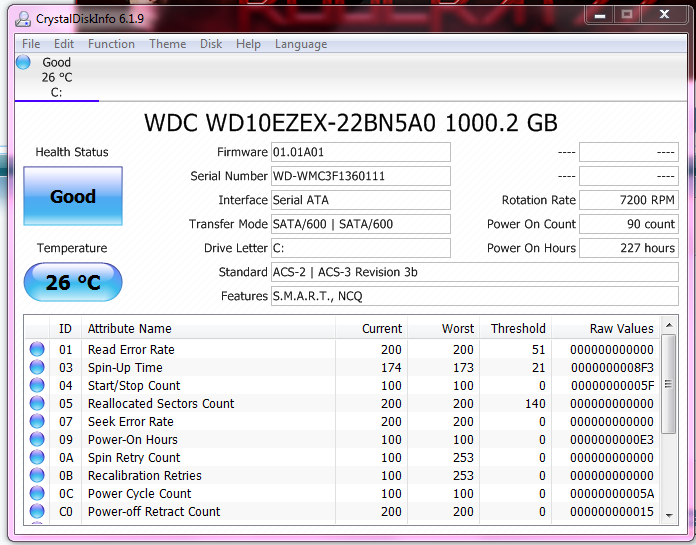Select the blue disk status orb for C:

pyautogui.click(x=24, y=62)
